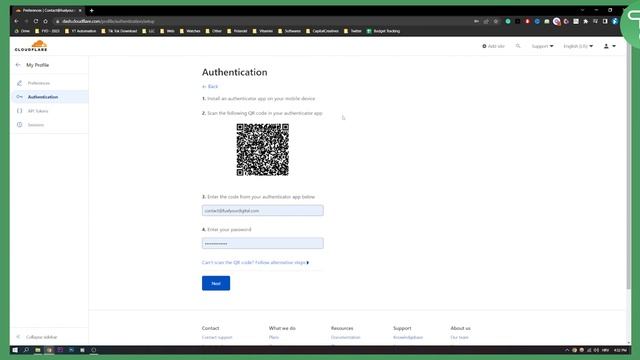
Task: Open Documentation footer link
Action: (x=346, y=338)
